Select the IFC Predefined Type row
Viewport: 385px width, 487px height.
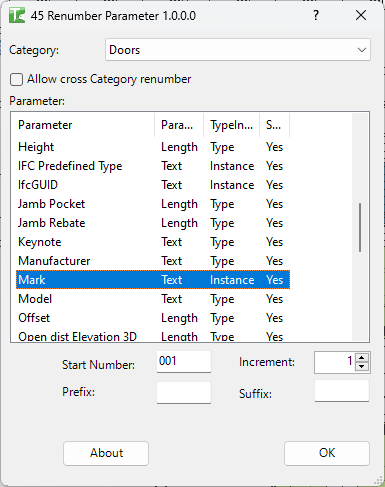click(153, 166)
